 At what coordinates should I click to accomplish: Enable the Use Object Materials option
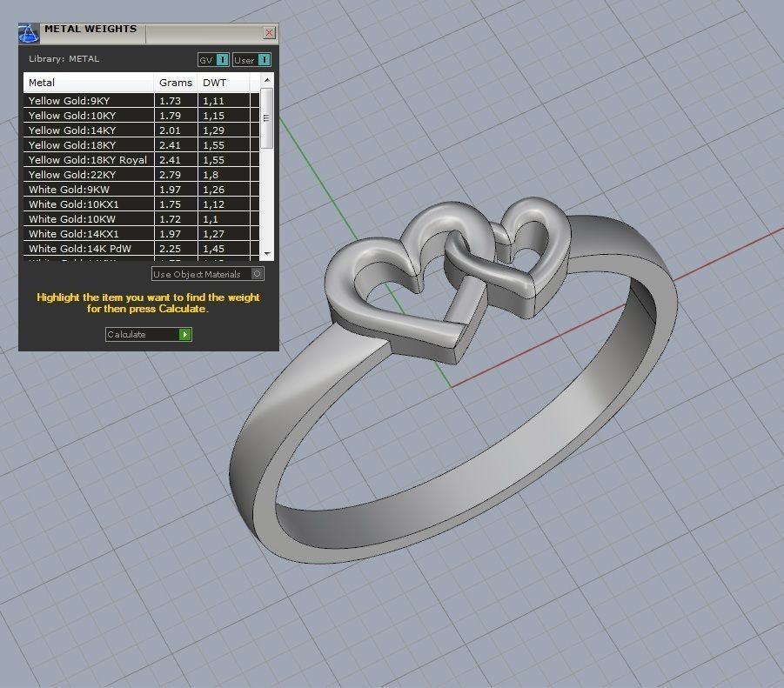pyautogui.click(x=207, y=274)
